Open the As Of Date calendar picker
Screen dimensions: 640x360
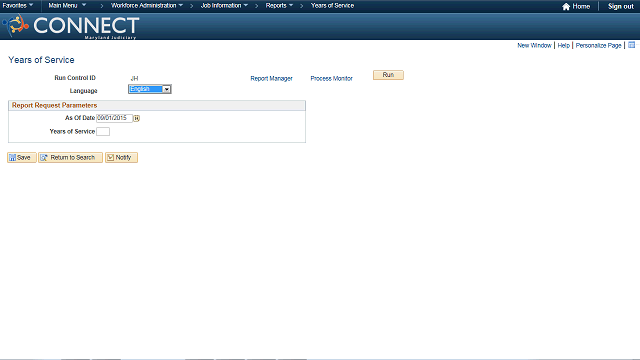[137, 118]
